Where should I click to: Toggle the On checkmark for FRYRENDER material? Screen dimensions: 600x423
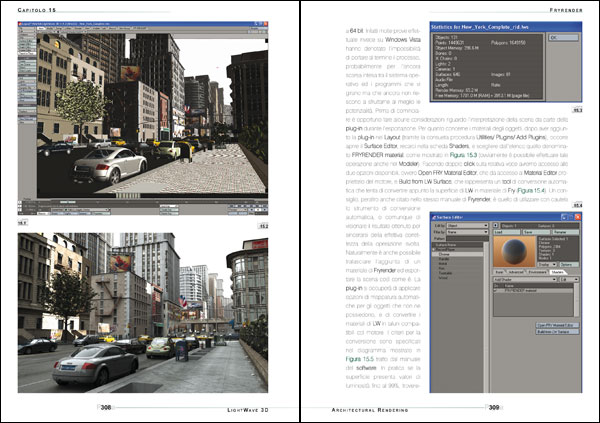[x=495, y=291]
